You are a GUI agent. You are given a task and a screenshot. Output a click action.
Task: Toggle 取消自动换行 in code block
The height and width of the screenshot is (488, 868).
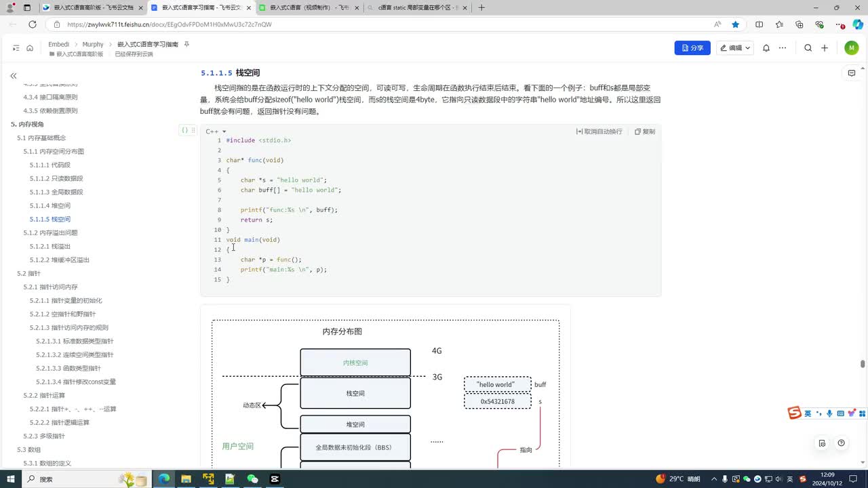(x=599, y=131)
